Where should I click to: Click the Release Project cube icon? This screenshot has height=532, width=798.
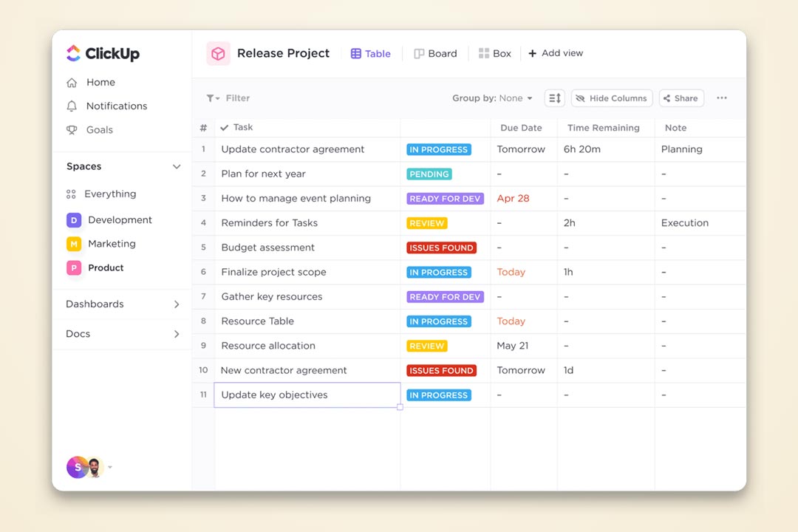point(218,53)
